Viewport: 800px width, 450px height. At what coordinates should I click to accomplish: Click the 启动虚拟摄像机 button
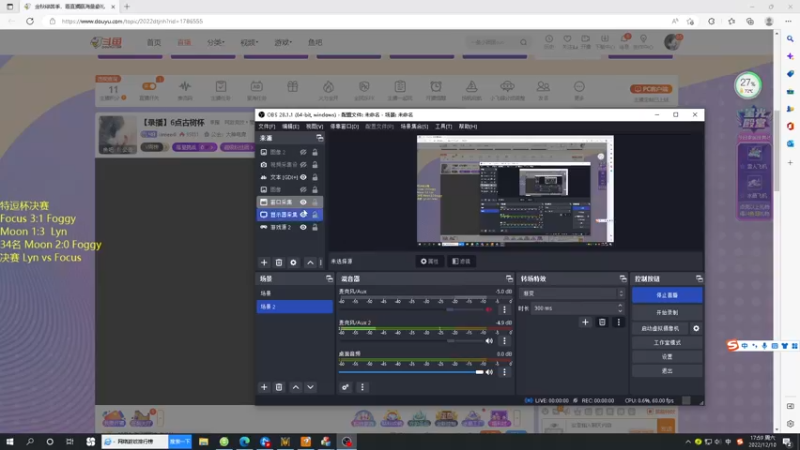pos(660,329)
